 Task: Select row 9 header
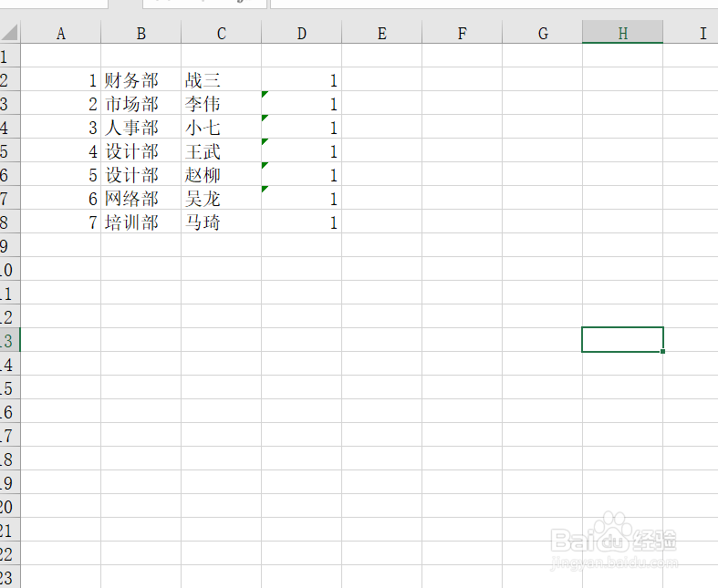pos(10,245)
